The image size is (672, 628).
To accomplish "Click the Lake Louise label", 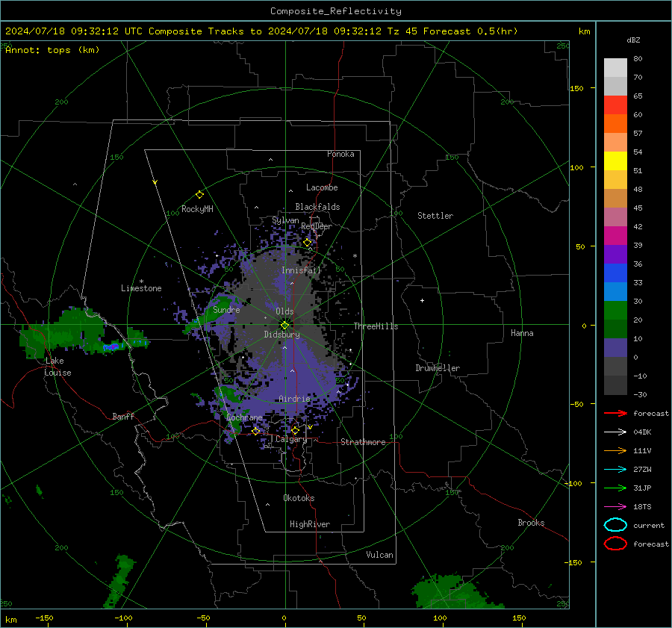I will [x=57, y=367].
